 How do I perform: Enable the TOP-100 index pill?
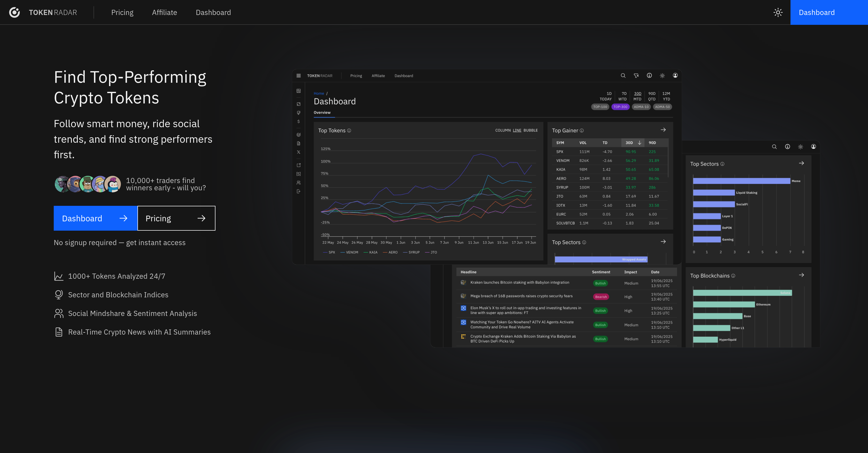click(x=600, y=107)
